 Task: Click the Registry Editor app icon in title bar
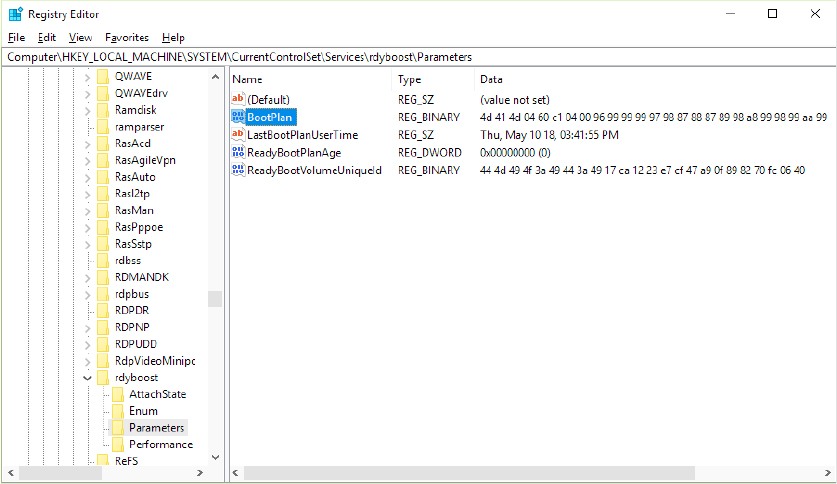coord(13,14)
